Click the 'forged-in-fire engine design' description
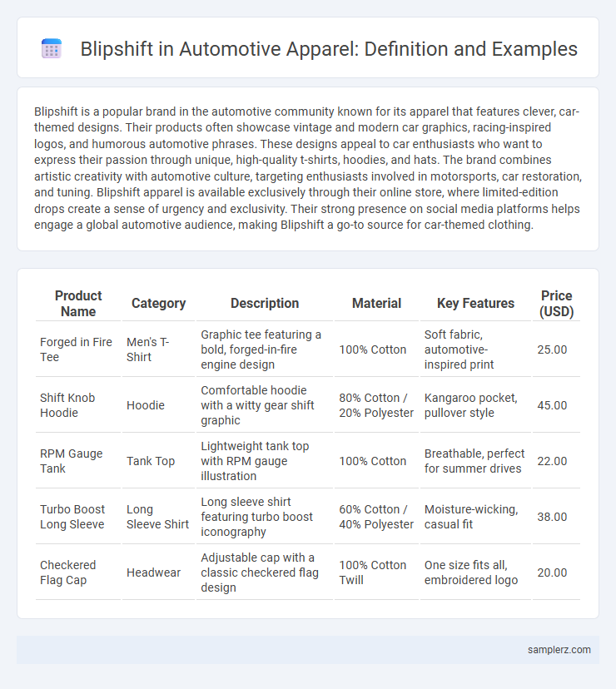The image size is (616, 689). pos(264,349)
